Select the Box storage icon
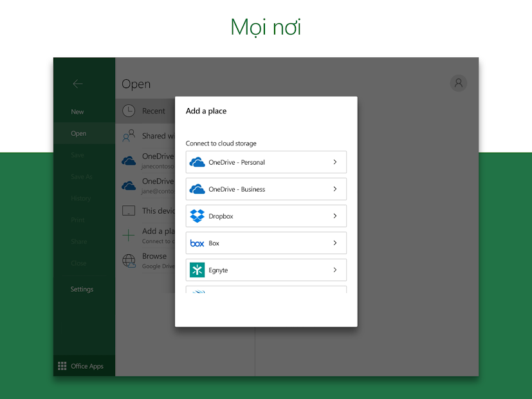Screen dimensions: 532x399 (196, 243)
